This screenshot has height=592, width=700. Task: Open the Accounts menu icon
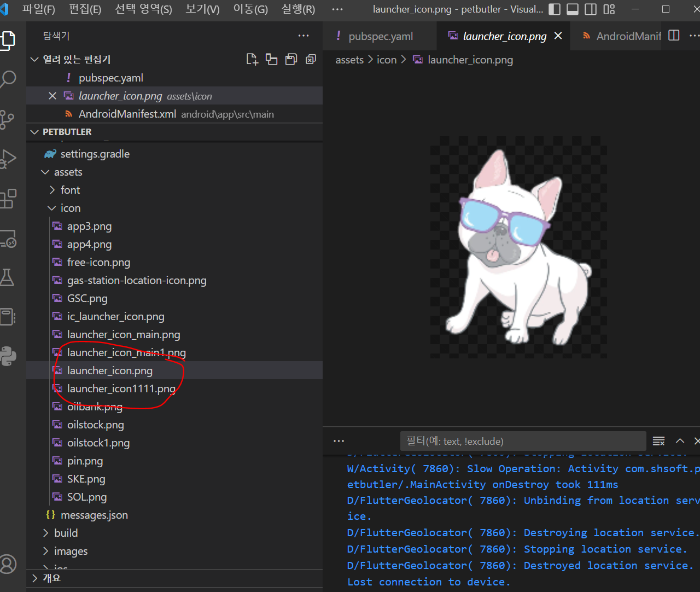point(8,564)
